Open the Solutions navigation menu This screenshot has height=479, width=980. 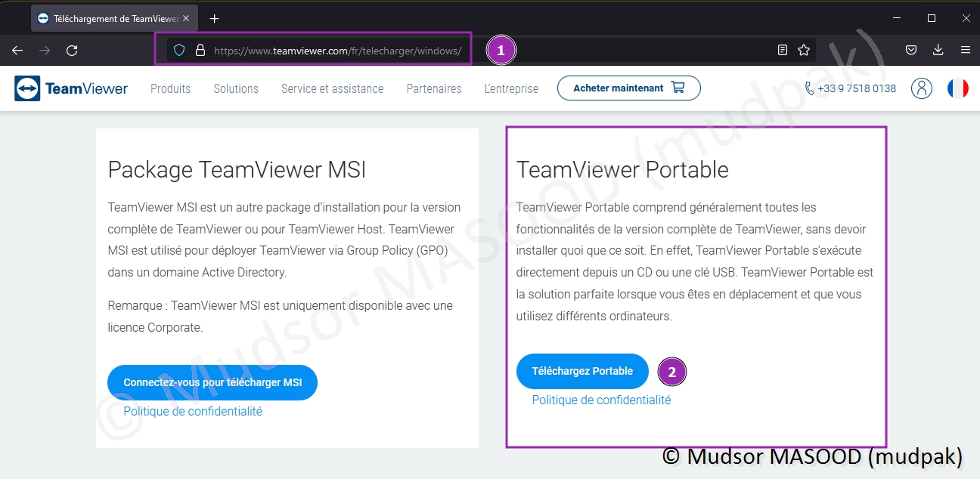pos(236,88)
